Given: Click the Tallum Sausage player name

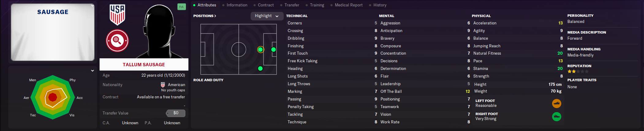Looking at the screenshot, I should pyautogui.click(x=144, y=65).
